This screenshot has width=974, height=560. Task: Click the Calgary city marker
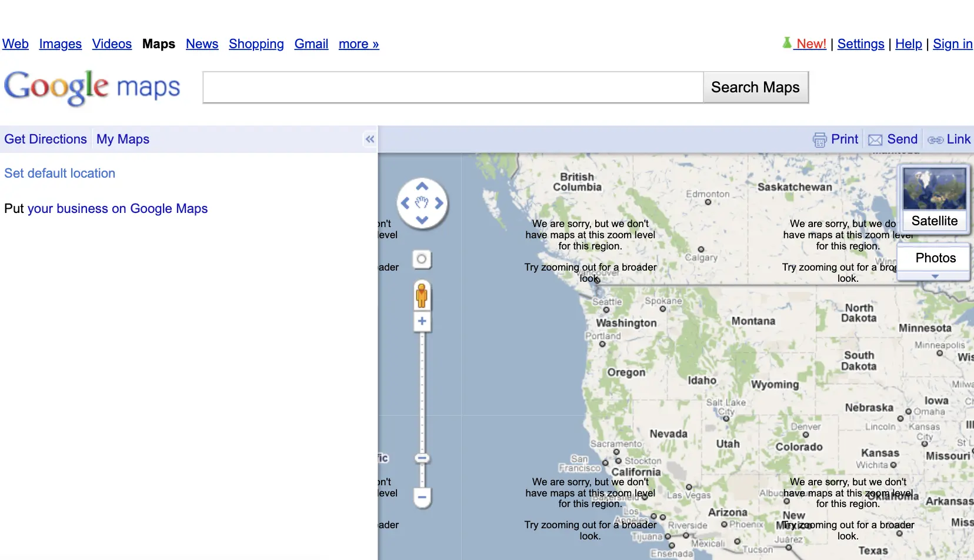point(701,249)
